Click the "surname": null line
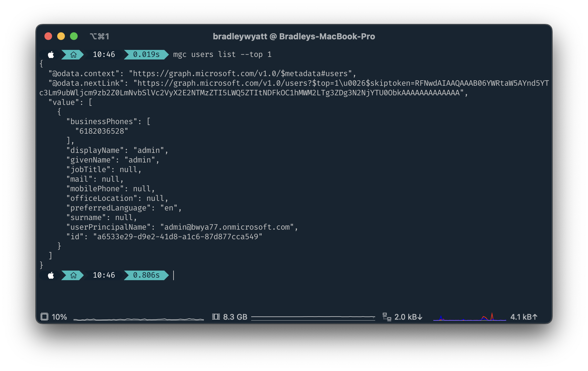588x371 pixels. (x=102, y=218)
